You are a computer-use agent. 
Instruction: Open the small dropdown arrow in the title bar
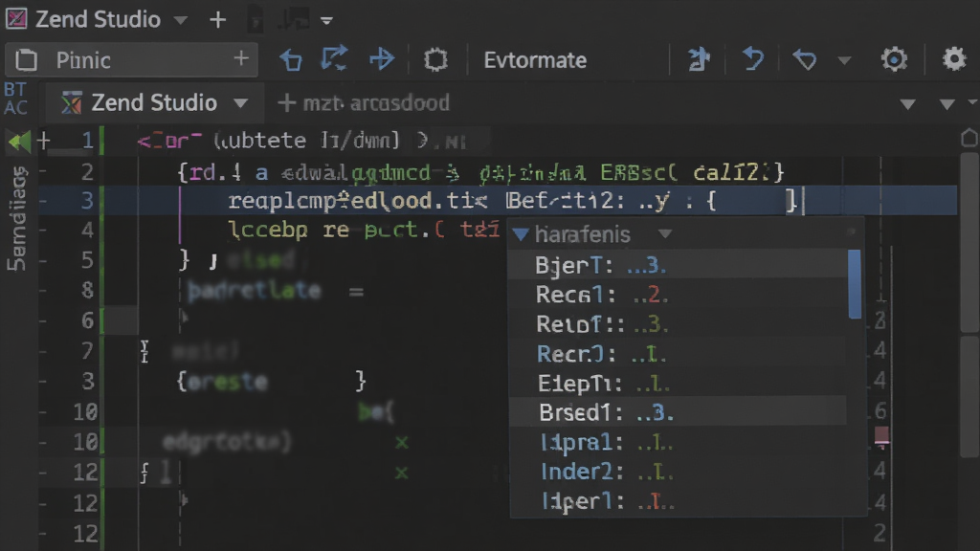[326, 21]
